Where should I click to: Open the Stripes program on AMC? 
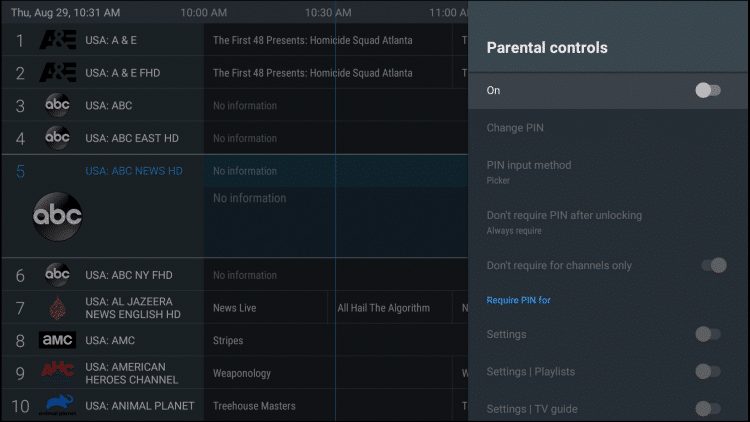point(336,340)
